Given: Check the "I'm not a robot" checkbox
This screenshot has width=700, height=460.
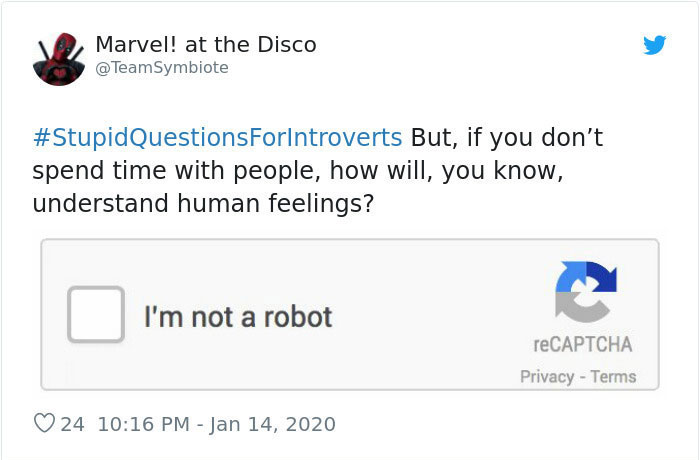Looking at the screenshot, I should pos(96,315).
